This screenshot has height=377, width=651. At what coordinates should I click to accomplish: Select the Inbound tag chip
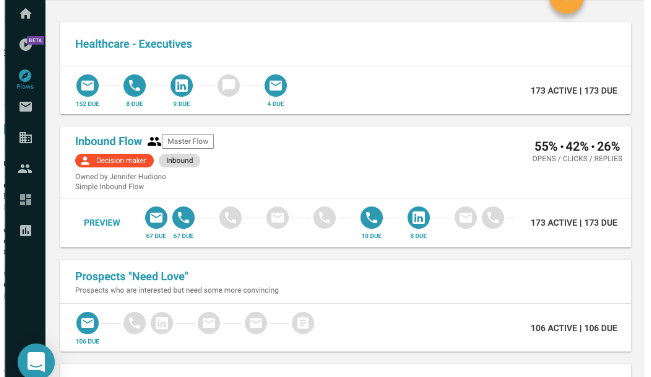(179, 160)
